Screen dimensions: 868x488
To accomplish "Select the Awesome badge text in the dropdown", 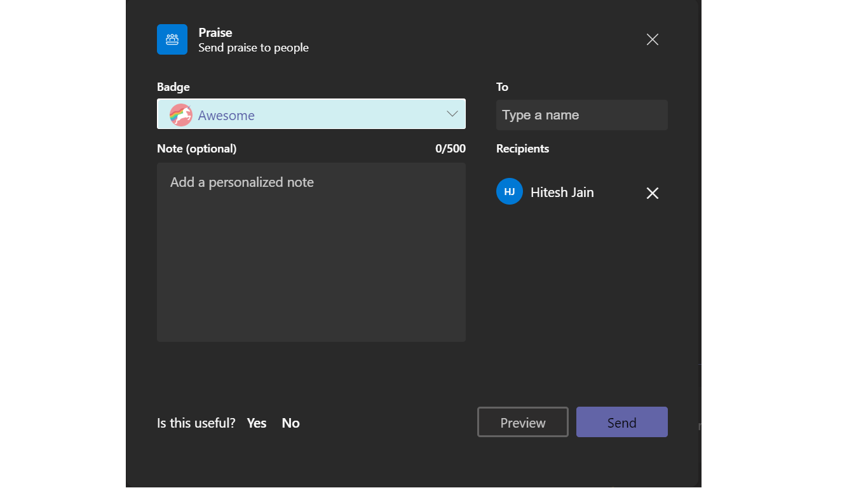I will coord(226,116).
